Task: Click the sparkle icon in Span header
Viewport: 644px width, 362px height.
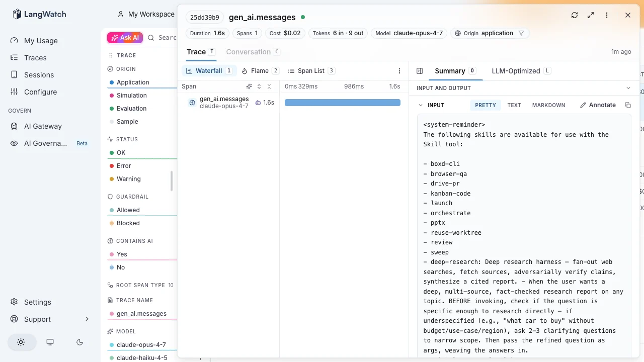Action: (x=249, y=86)
